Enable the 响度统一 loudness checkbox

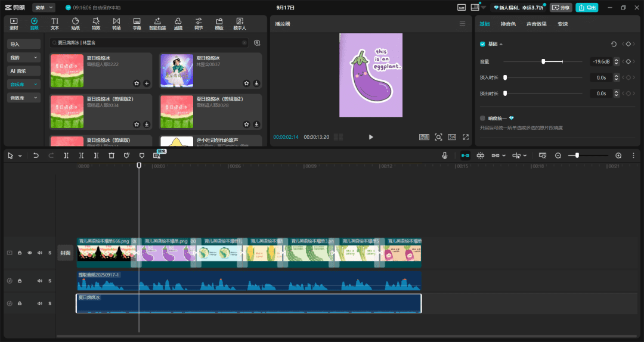[x=482, y=118]
